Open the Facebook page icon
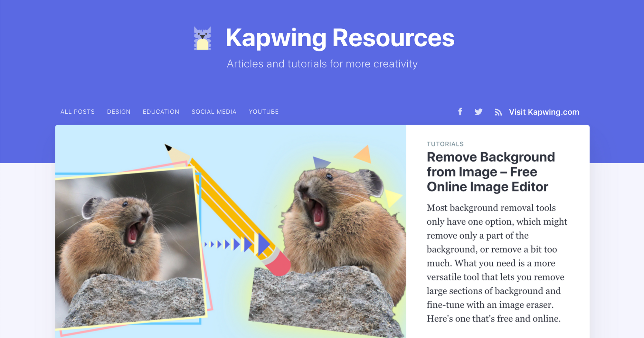Viewport: 644px width, 338px height. coord(460,112)
